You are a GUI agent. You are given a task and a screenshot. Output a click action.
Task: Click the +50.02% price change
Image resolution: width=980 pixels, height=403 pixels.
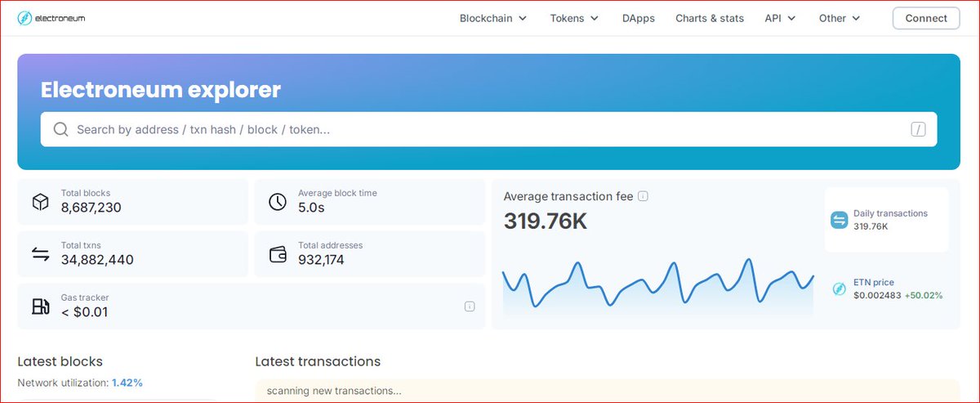(x=923, y=295)
